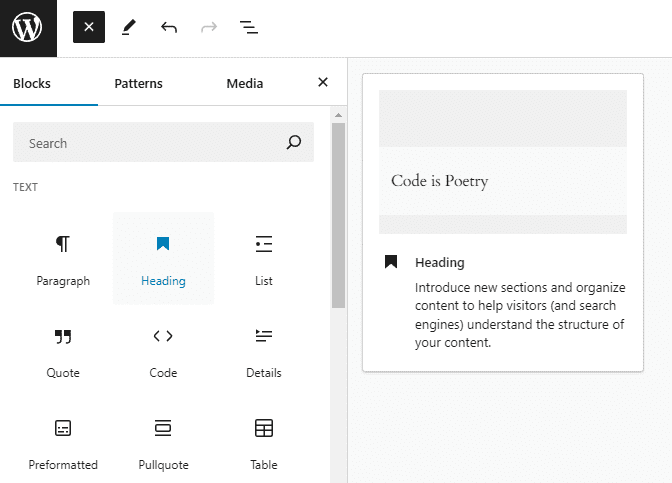Screen dimensions: 672x483
Task: Add a List block
Action: [264, 259]
